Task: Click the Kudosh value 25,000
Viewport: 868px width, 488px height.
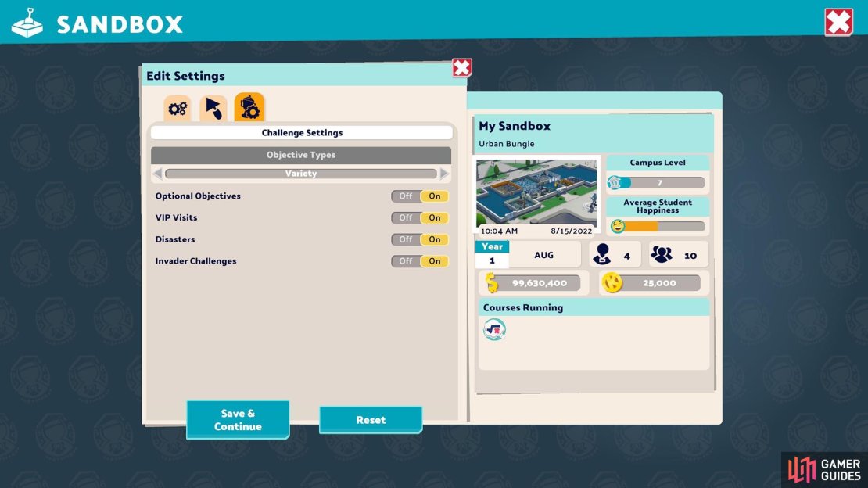Action: [x=659, y=283]
